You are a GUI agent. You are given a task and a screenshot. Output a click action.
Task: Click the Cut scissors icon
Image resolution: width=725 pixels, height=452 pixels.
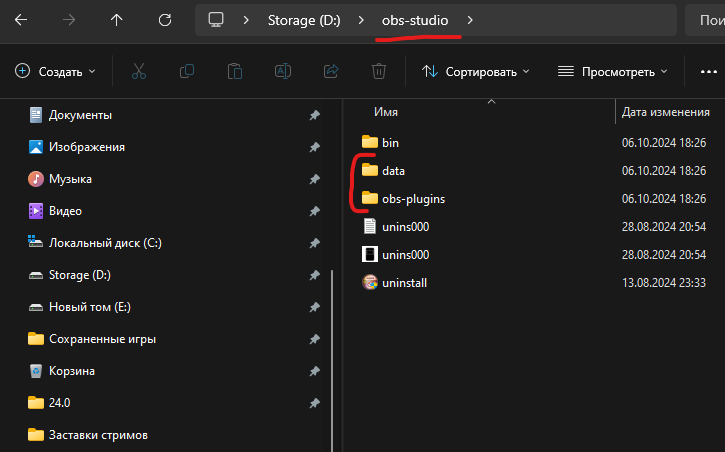(139, 71)
